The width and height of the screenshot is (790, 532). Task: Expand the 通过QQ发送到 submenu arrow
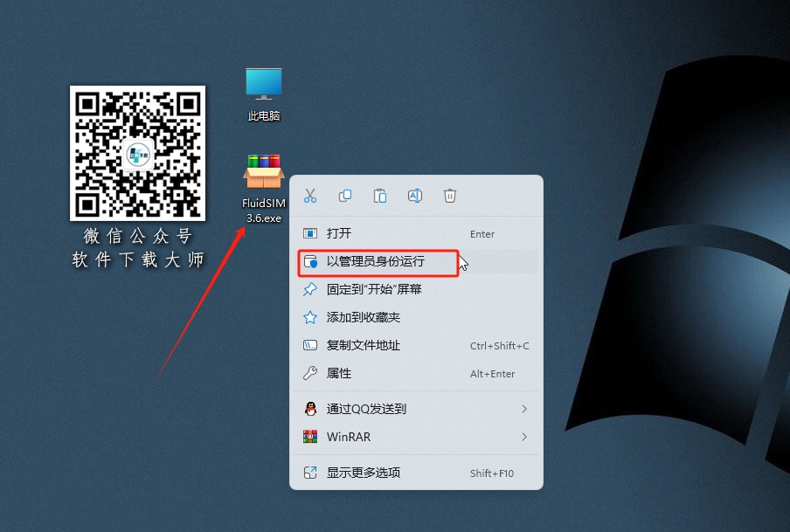coord(524,409)
